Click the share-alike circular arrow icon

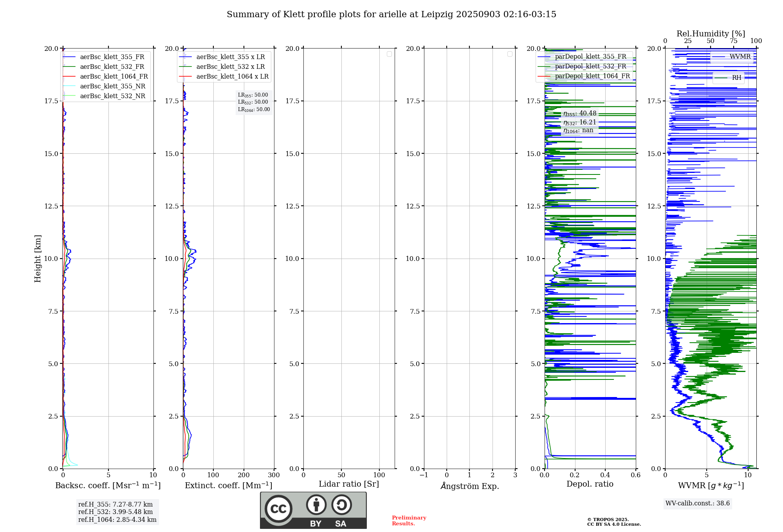341,505
